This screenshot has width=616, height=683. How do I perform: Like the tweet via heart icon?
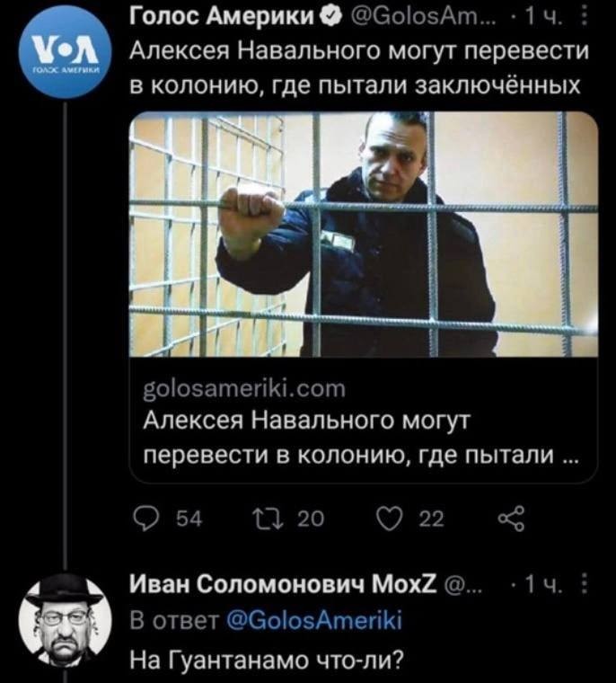pyautogui.click(x=388, y=519)
